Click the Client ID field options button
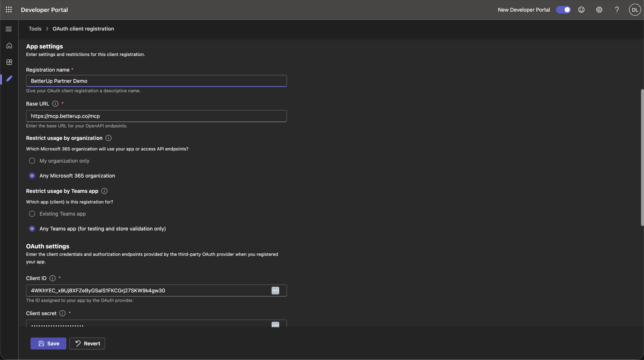Screen dimensions: 644x360 [275, 290]
